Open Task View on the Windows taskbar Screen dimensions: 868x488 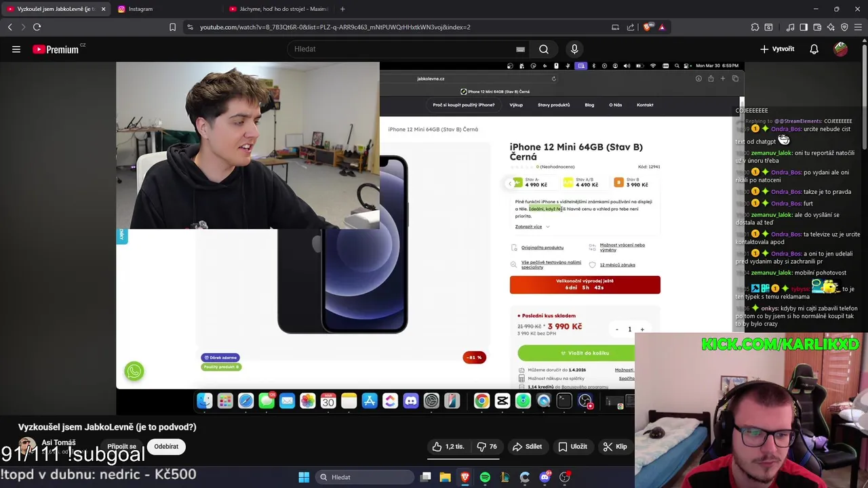coord(425,477)
